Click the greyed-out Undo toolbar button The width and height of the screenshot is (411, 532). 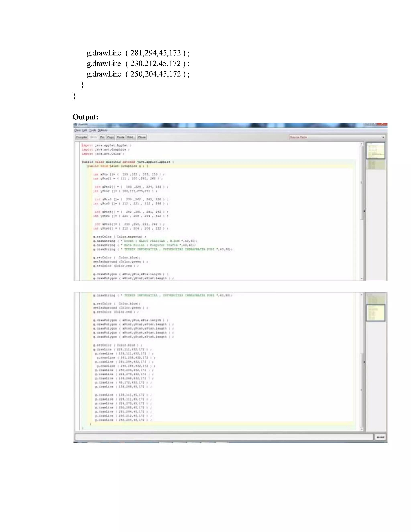point(93,137)
